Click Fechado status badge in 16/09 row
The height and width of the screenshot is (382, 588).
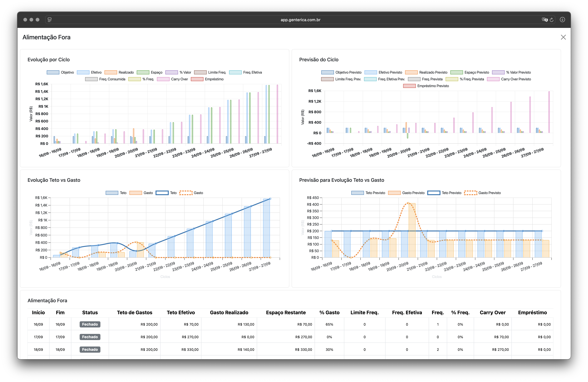pyautogui.click(x=90, y=324)
